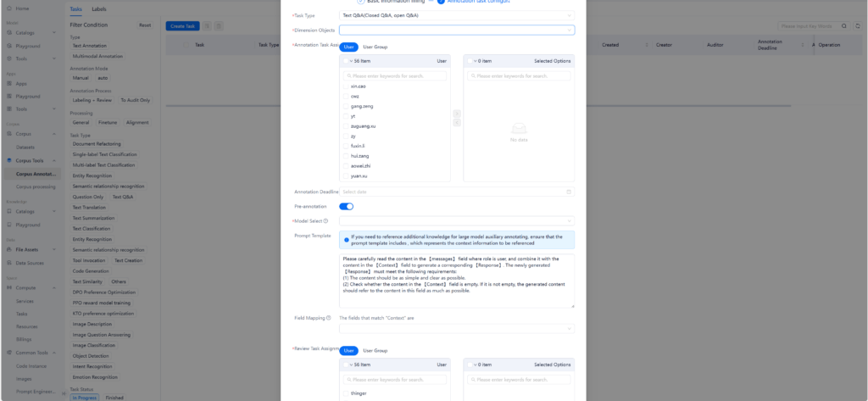This screenshot has width=868, height=401.
Task: Click the Create Task button
Action: click(x=182, y=26)
